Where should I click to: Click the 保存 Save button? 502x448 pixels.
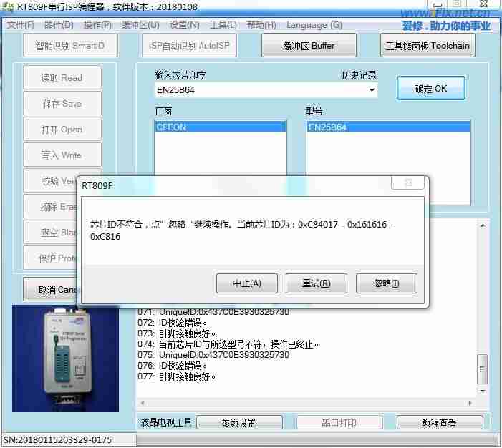click(x=62, y=103)
